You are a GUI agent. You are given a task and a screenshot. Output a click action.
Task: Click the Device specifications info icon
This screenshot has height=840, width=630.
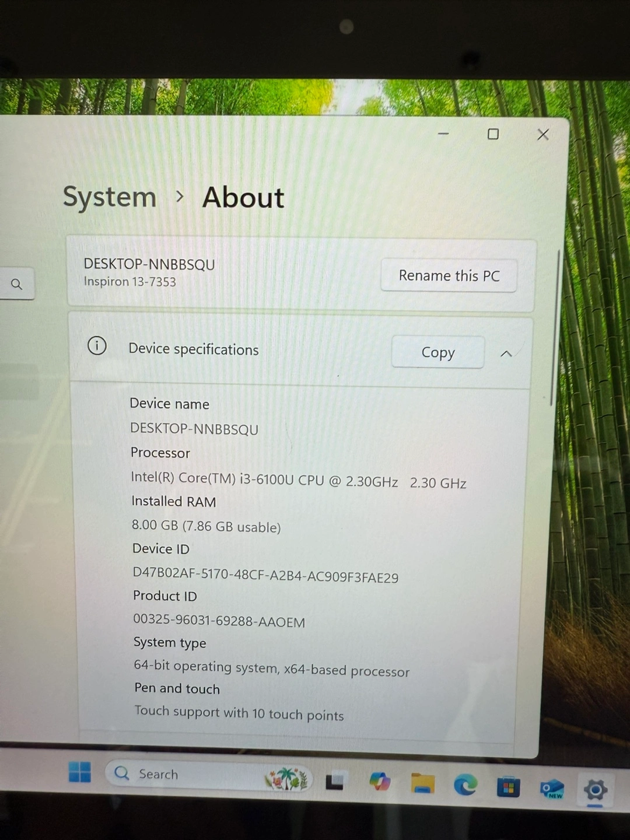point(97,346)
